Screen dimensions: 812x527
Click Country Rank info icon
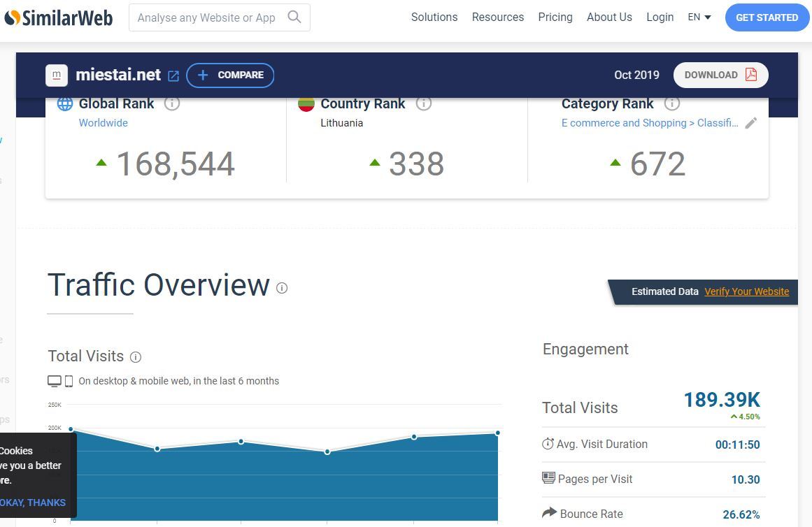pyautogui.click(x=423, y=103)
